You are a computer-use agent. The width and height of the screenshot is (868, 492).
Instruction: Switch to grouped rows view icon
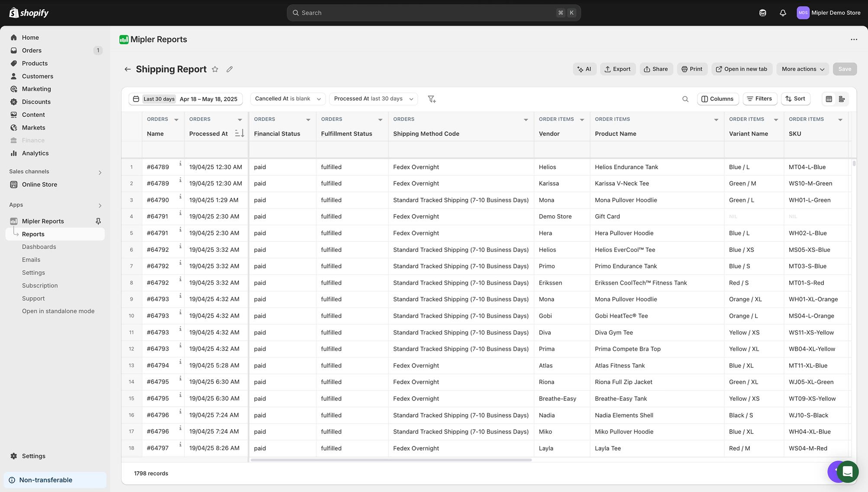tap(842, 99)
